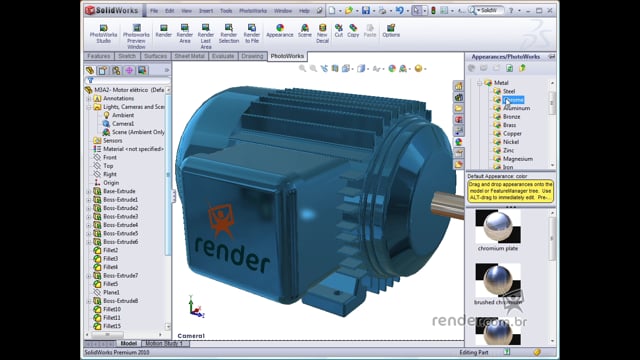Image resolution: width=640 pixels, height=360 pixels.
Task: Open PhotoWorks Options
Action: coord(391,31)
